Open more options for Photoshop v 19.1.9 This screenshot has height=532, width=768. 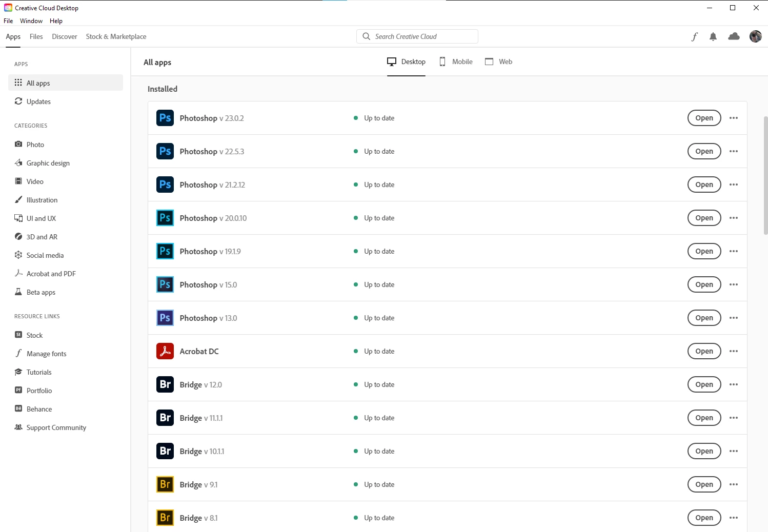click(x=734, y=251)
